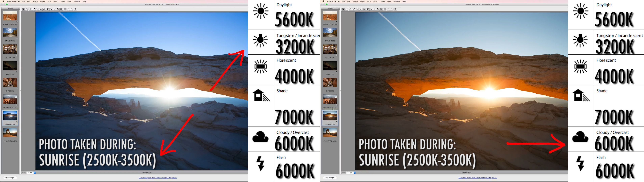Open Image menu in left menu bar
The width and height of the screenshot is (644, 182).
(35, 2)
